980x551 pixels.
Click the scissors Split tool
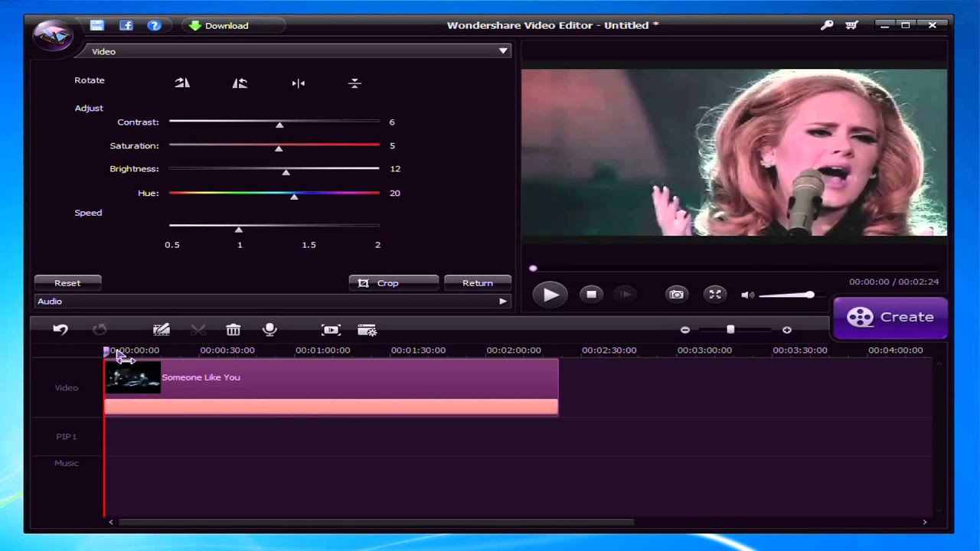pyautogui.click(x=198, y=330)
